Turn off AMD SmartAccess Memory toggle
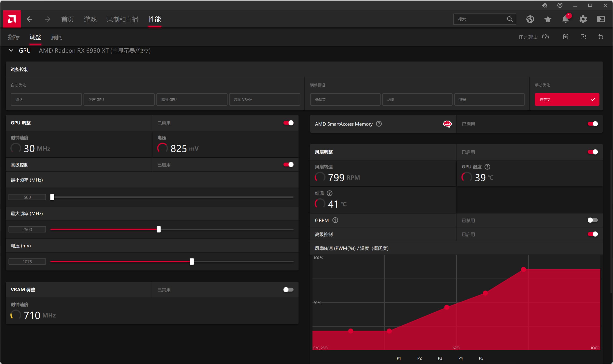 [x=592, y=124]
